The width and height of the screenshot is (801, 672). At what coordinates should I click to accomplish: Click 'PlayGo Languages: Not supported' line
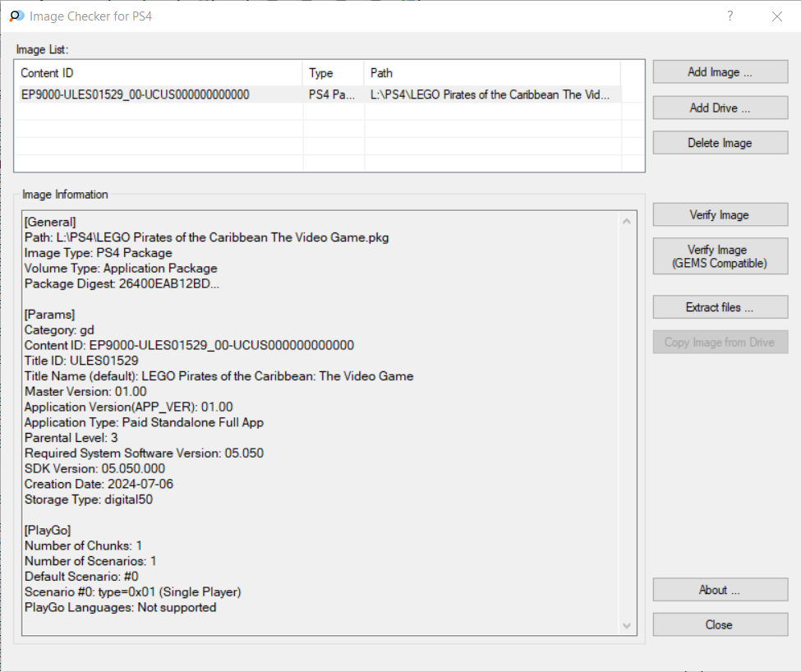[x=121, y=607]
